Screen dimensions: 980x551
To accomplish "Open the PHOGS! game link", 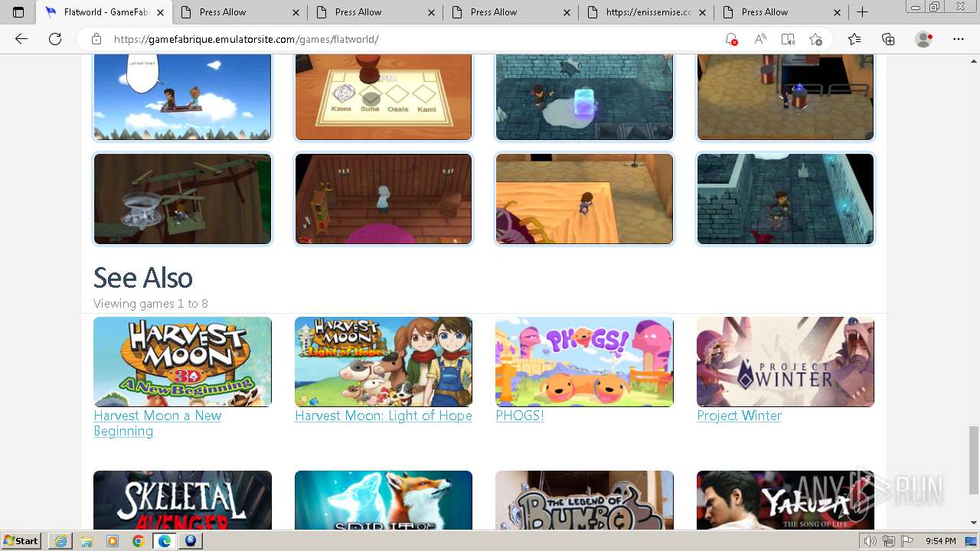I will [520, 416].
